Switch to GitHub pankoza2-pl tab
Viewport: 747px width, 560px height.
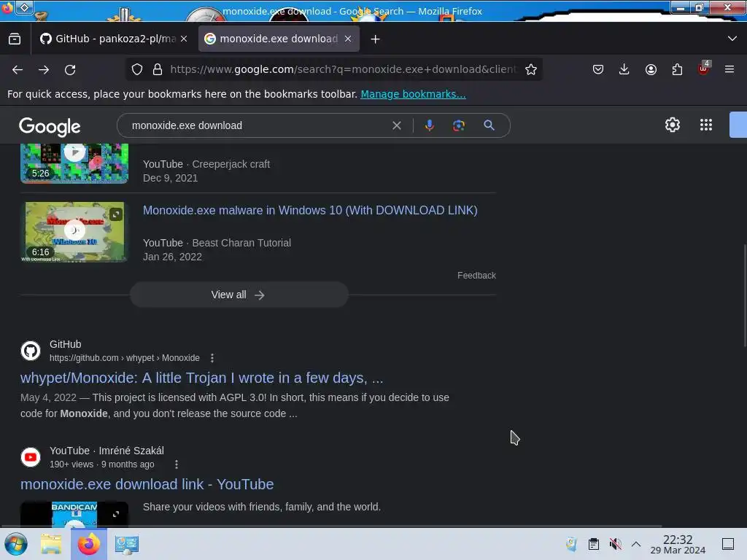point(113,39)
